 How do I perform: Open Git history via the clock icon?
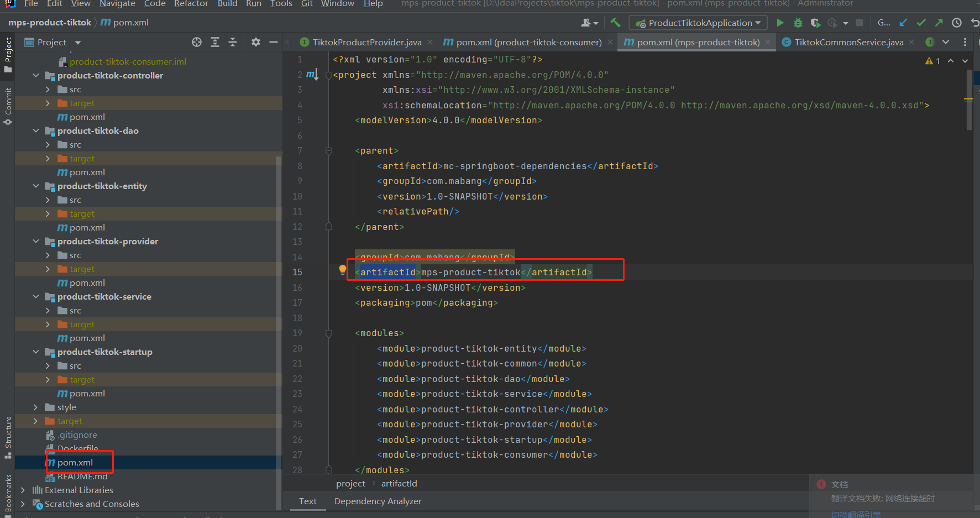tap(956, 23)
